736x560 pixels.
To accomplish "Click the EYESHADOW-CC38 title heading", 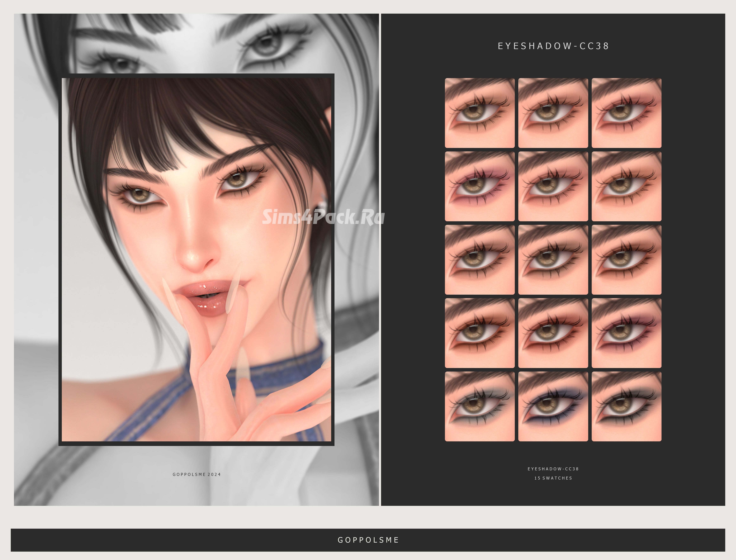I will tap(553, 46).
